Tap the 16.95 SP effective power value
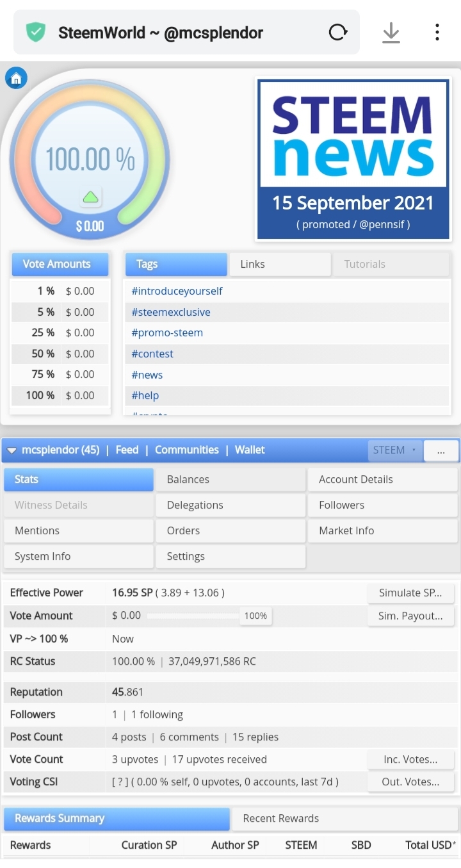The image size is (461, 868). (x=132, y=593)
